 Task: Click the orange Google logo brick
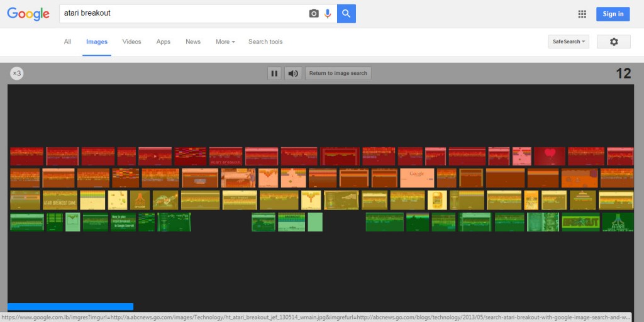click(417, 178)
